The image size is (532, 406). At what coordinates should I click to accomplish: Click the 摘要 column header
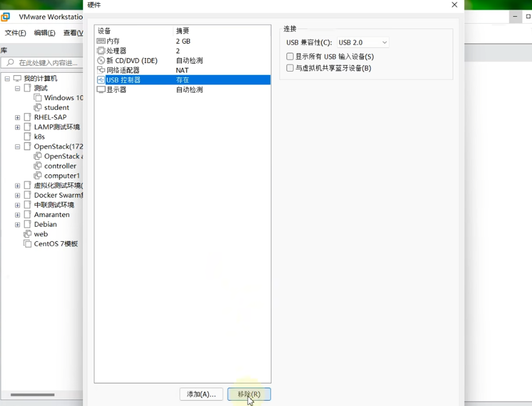pyautogui.click(x=222, y=31)
